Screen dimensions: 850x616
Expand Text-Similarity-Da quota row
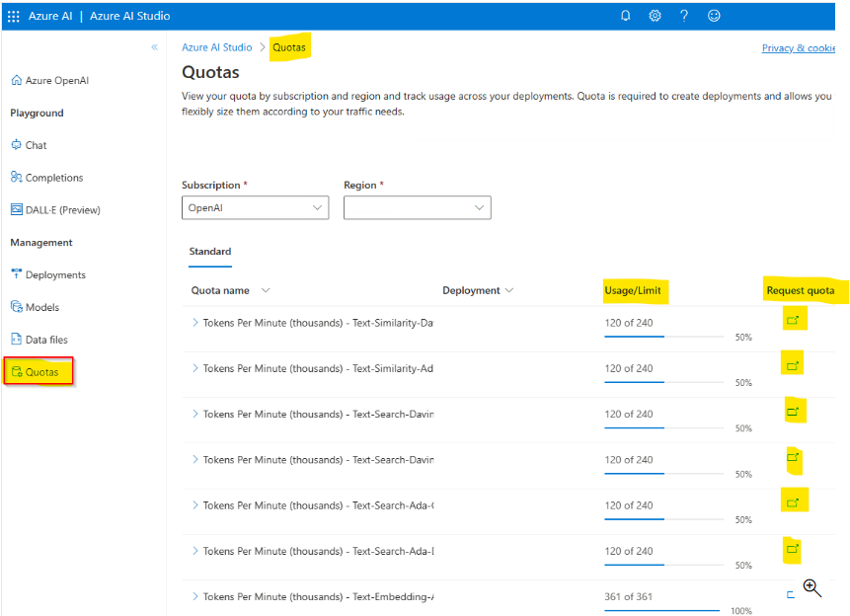[x=195, y=323]
